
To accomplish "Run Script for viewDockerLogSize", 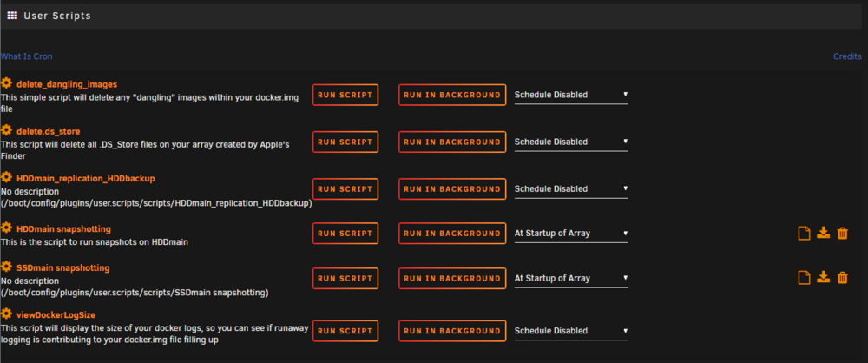I will [345, 331].
